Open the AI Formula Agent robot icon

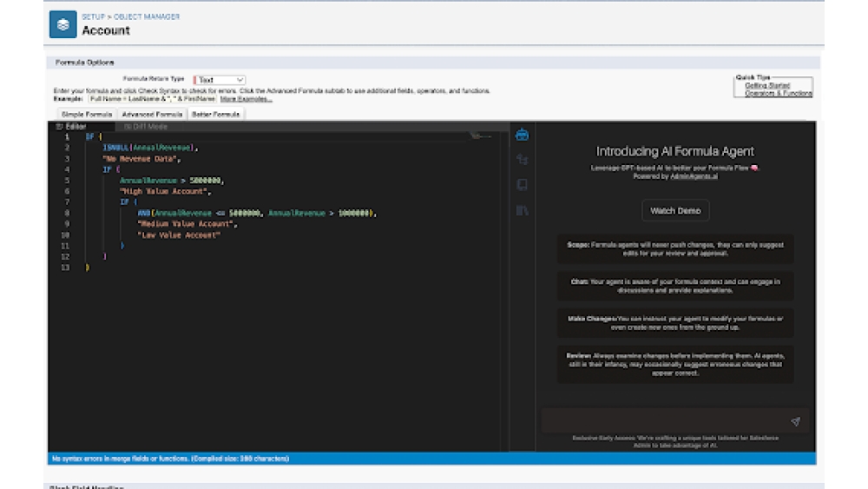point(522,135)
